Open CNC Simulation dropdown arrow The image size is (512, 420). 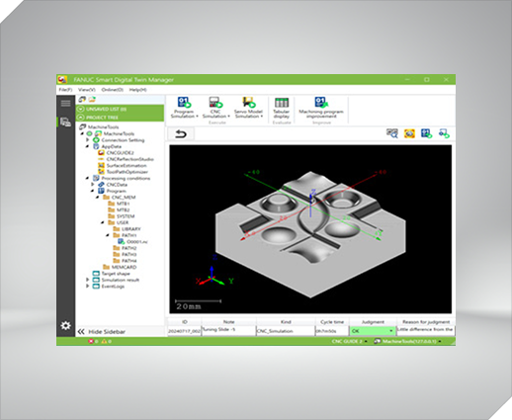click(x=228, y=117)
